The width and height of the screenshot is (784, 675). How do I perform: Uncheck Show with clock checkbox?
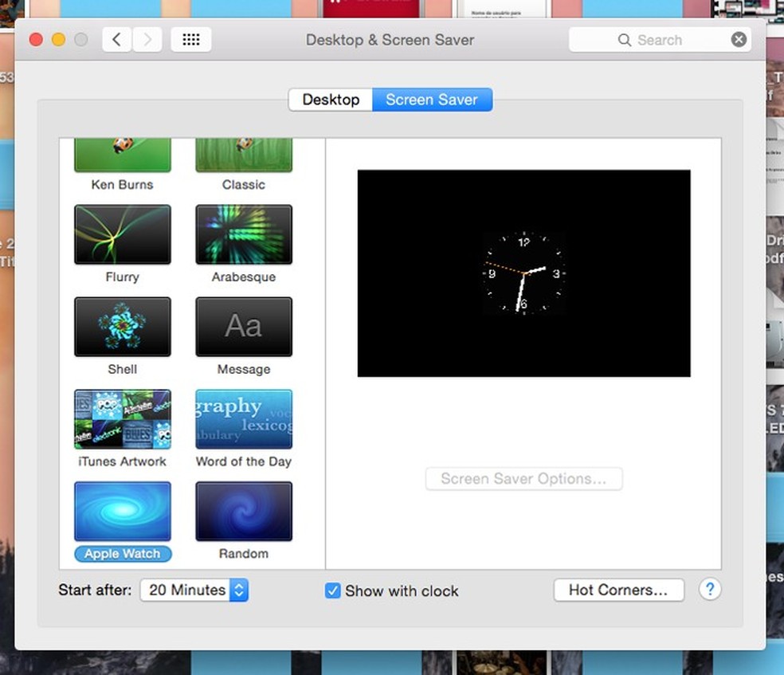point(333,591)
